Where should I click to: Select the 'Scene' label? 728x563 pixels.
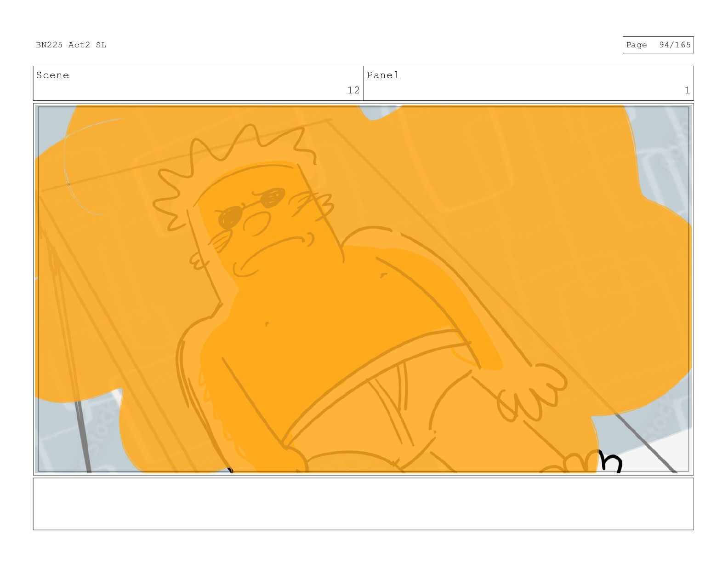click(52, 75)
